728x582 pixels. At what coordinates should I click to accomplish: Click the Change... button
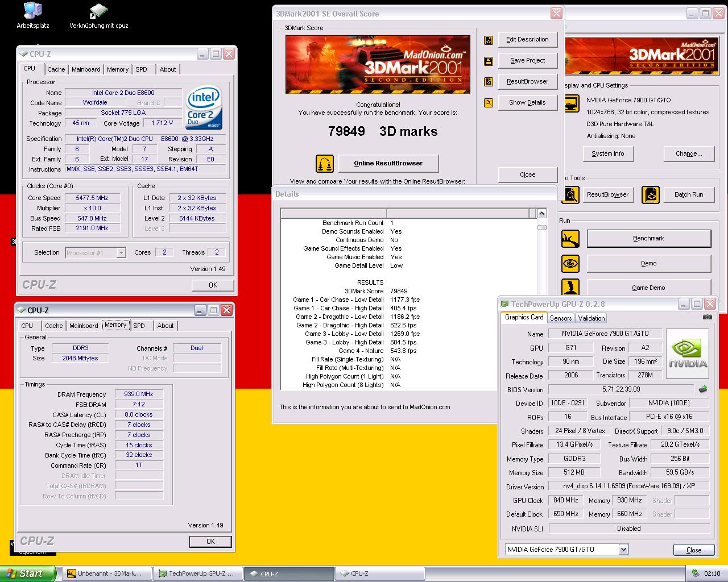pos(688,154)
